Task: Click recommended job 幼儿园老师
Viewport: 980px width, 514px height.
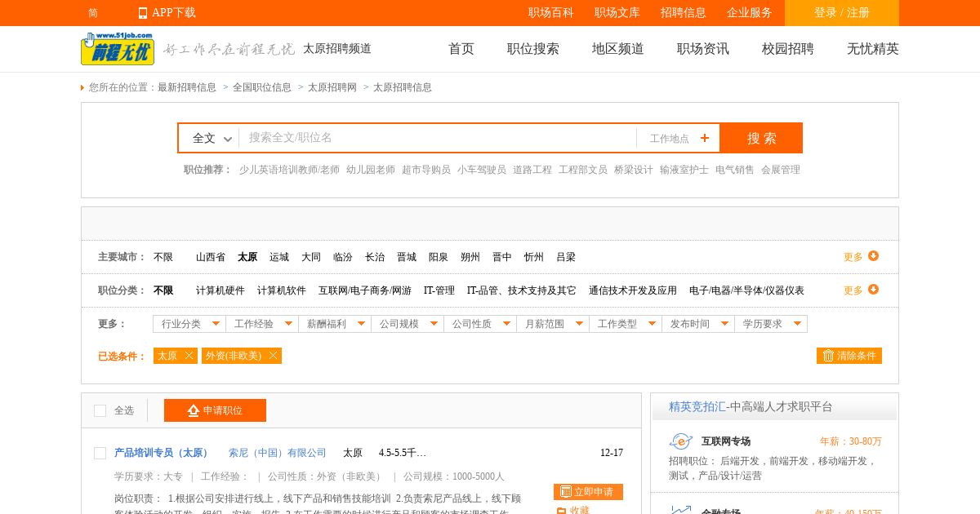Action: (371, 170)
